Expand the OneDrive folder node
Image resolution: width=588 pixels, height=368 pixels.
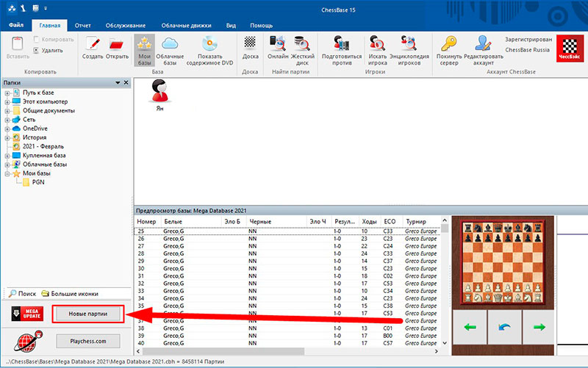point(7,129)
